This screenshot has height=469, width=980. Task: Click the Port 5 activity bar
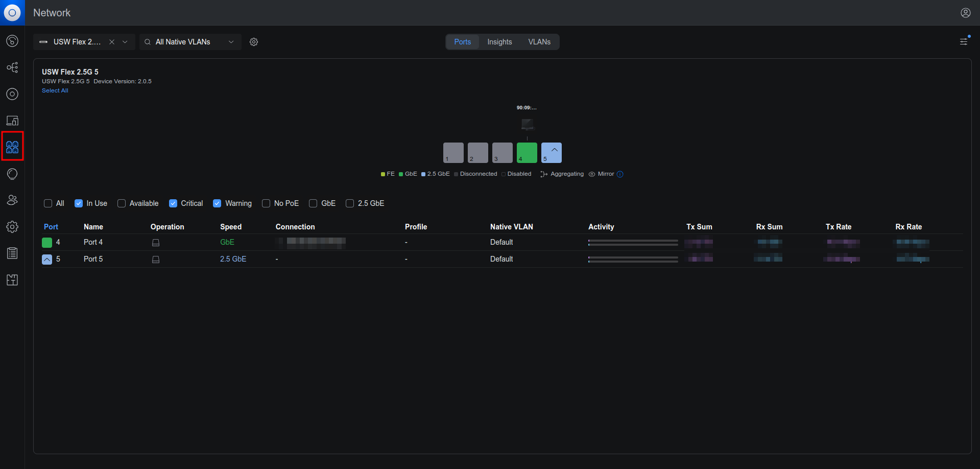pyautogui.click(x=633, y=260)
